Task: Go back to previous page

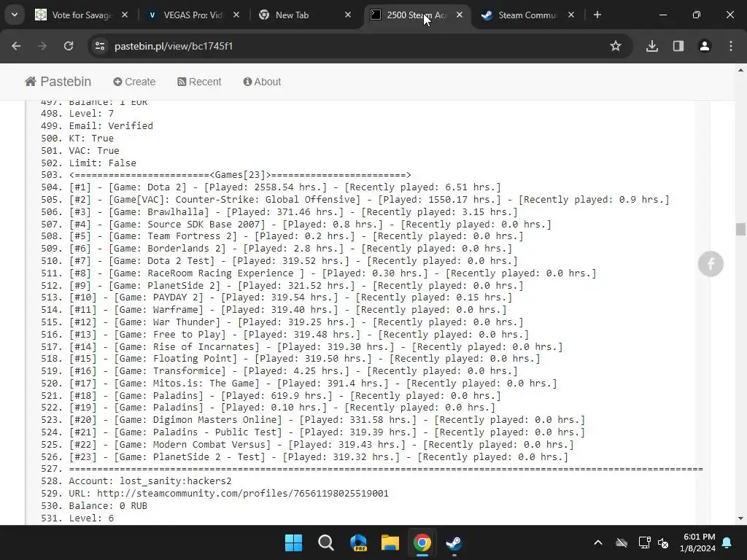Action: coord(16,46)
